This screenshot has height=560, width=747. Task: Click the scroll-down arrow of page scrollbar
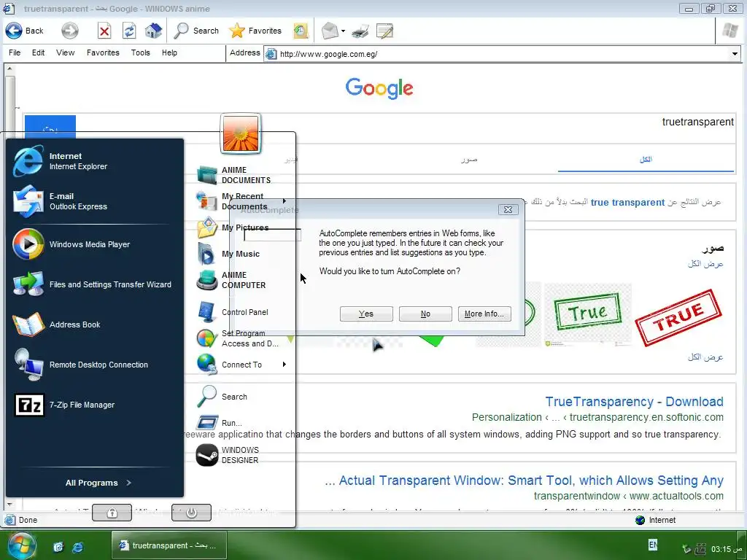tap(9, 504)
